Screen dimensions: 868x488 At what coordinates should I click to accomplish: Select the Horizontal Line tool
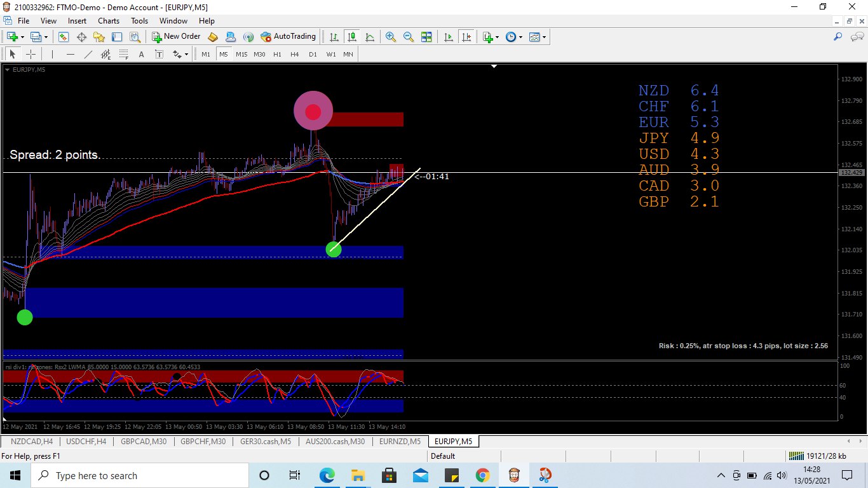click(x=71, y=54)
